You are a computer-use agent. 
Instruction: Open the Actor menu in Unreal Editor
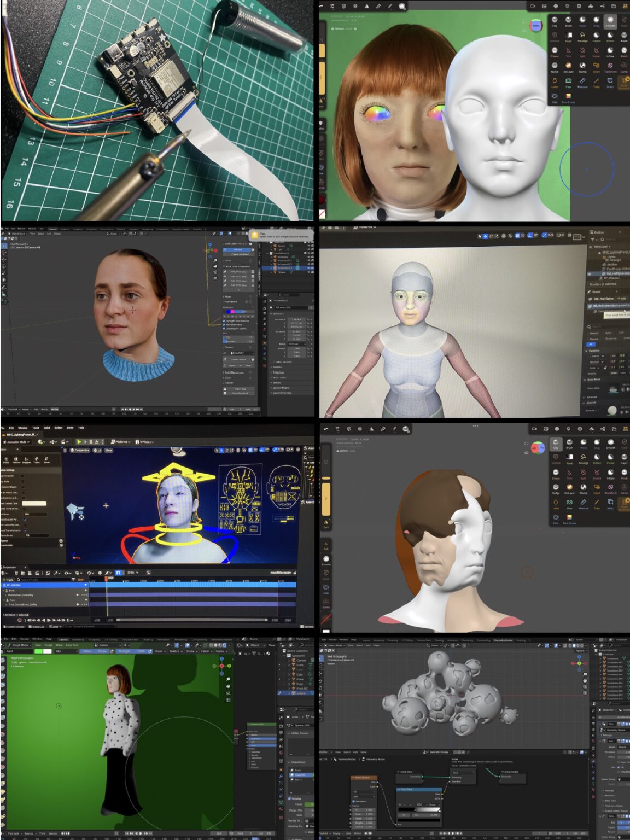[x=69, y=428]
